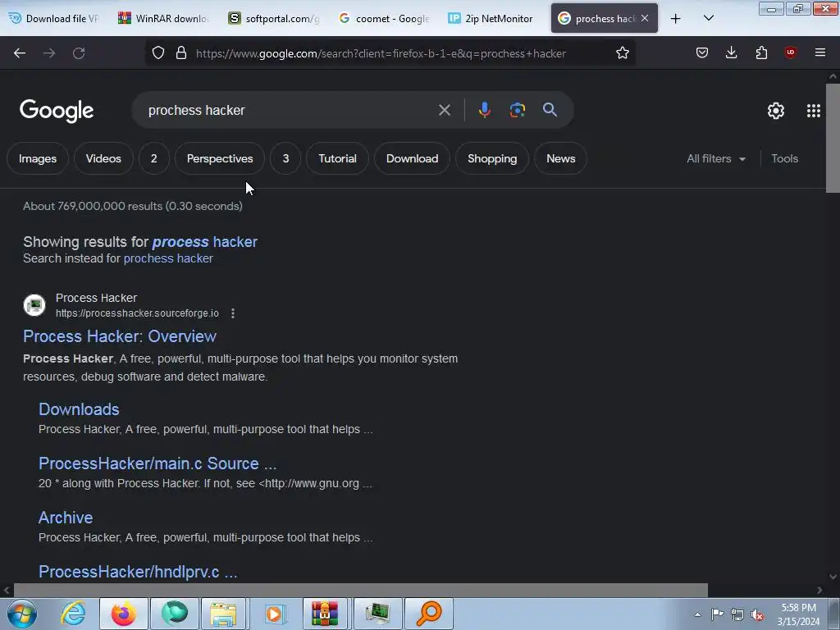Select the Tutorial filter chip
Screen dimensions: 840x630
pyautogui.click(x=337, y=158)
